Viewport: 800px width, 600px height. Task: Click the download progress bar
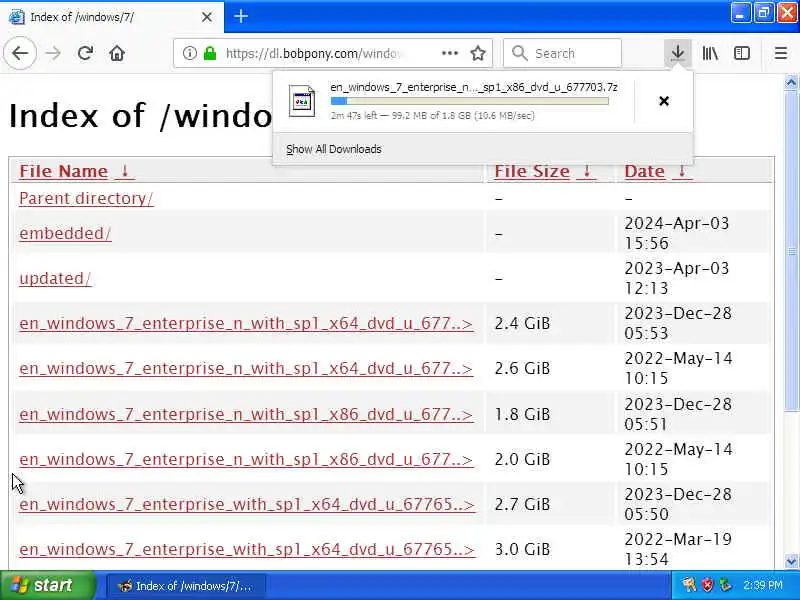point(469,101)
